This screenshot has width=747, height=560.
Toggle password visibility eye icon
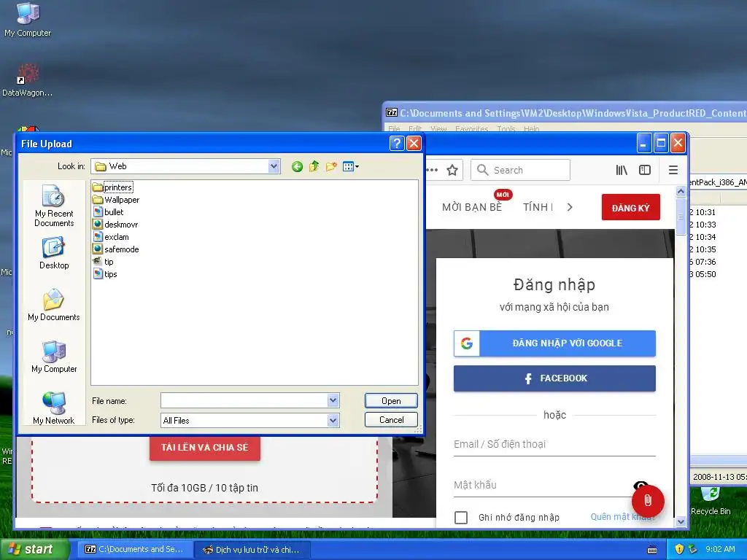640,485
